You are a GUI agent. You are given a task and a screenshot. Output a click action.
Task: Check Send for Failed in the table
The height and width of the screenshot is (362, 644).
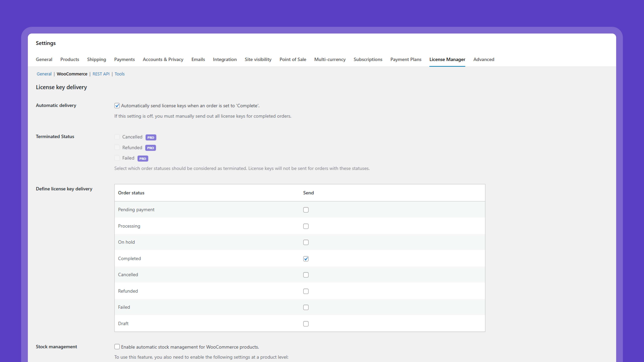306,308
